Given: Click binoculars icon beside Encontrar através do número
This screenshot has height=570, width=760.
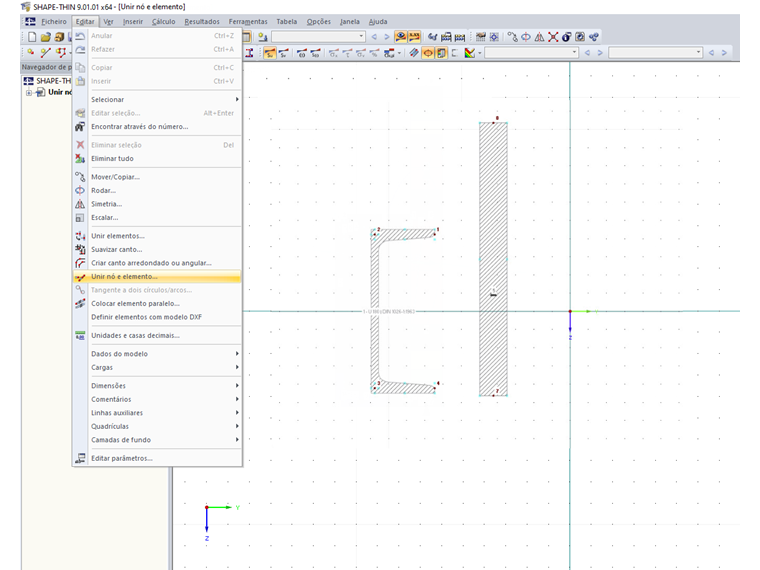Looking at the screenshot, I should click(x=81, y=127).
